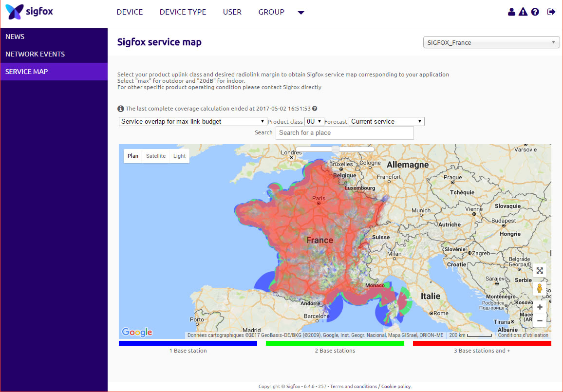Select SERVICE MAP in the sidebar
This screenshot has width=563, height=392.
click(54, 72)
